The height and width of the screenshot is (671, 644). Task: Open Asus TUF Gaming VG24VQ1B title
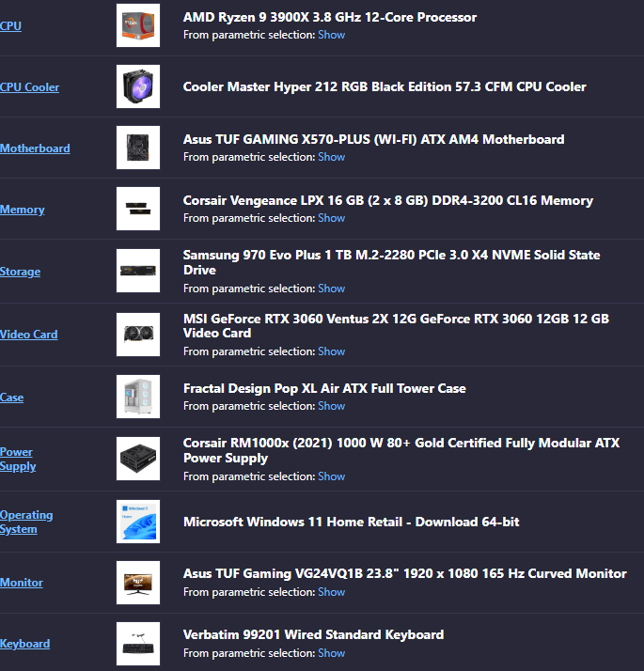405,574
